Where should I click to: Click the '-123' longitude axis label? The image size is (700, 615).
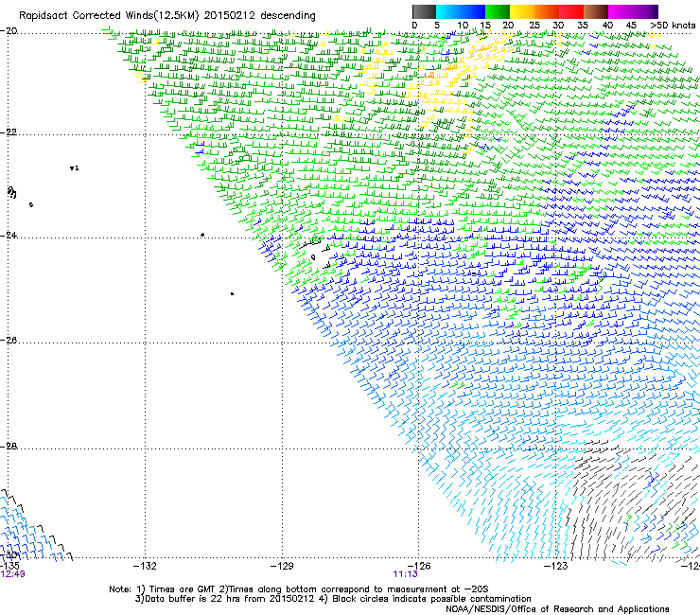pyautogui.click(x=556, y=567)
